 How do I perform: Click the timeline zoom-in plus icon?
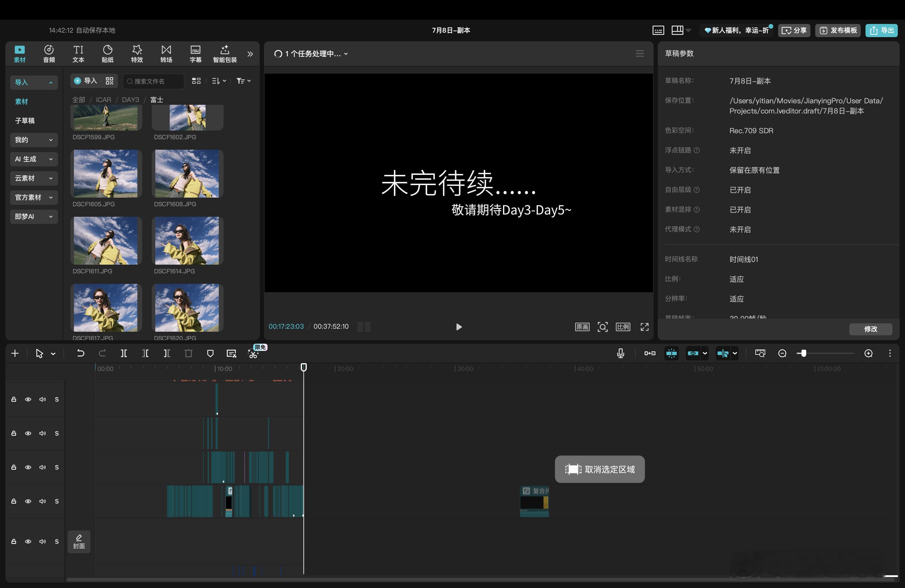click(868, 353)
